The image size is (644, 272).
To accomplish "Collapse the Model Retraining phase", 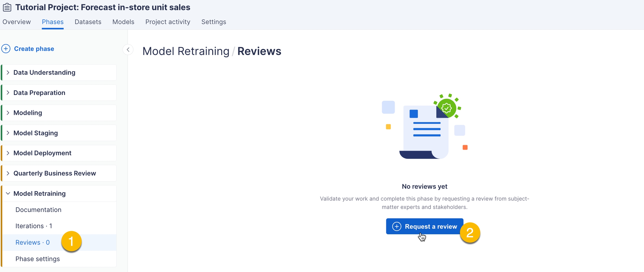I will coord(8,194).
